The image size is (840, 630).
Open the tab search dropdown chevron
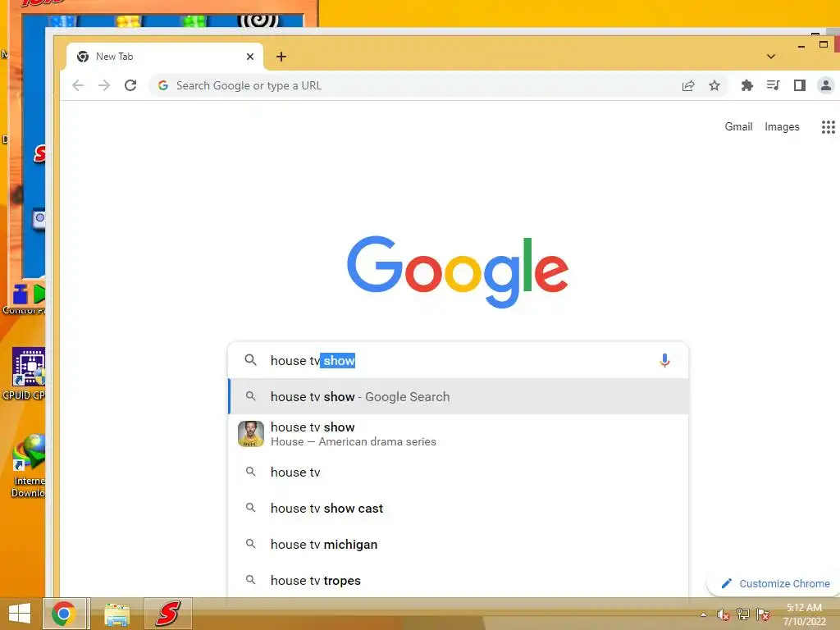click(x=771, y=57)
